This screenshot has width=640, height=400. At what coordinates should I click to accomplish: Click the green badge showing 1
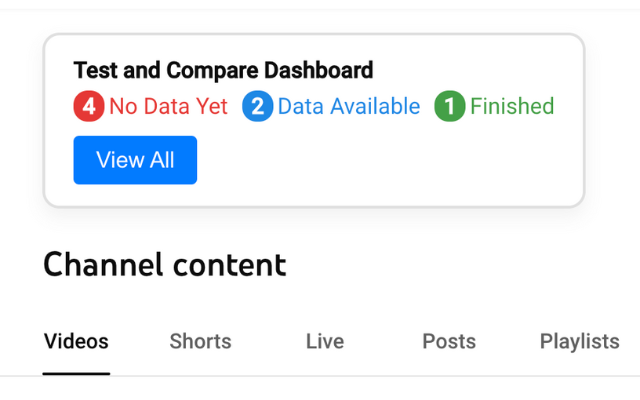pos(450,106)
